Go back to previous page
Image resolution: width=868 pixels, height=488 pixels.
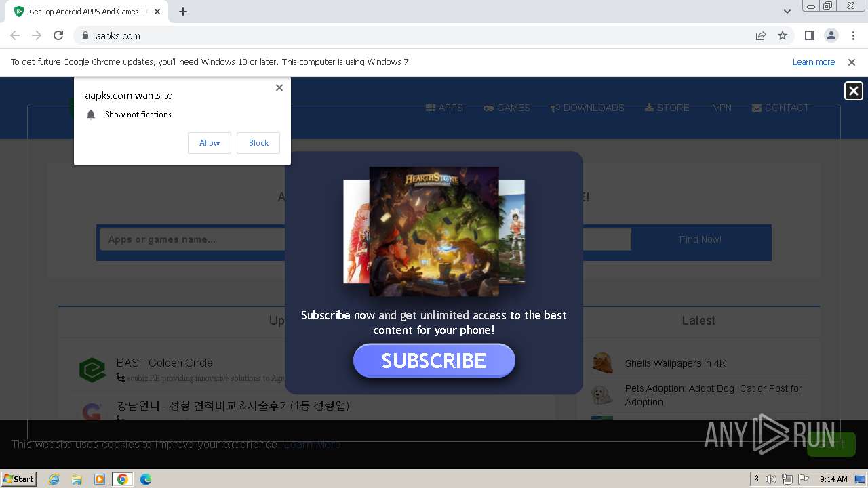[15, 35]
